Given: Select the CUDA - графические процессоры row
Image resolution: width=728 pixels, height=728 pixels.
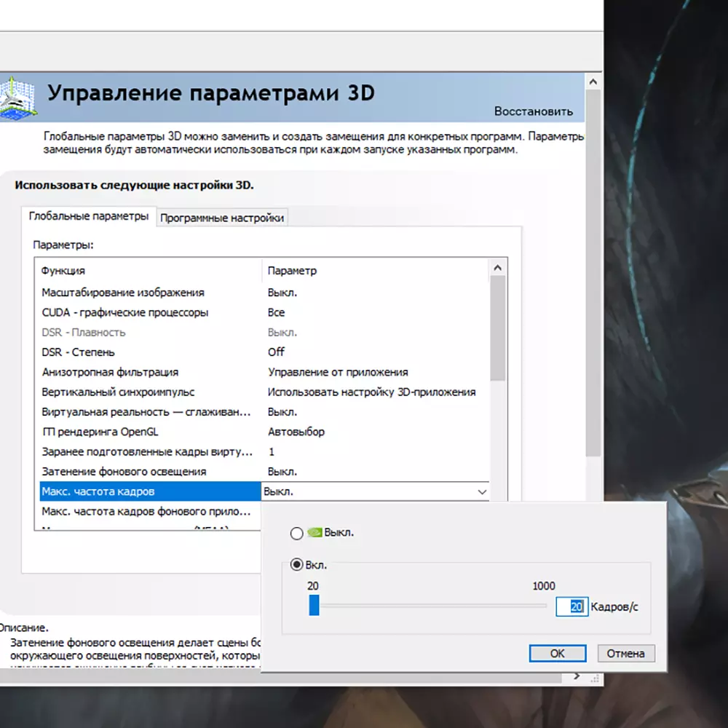Looking at the screenshot, I should click(264, 312).
